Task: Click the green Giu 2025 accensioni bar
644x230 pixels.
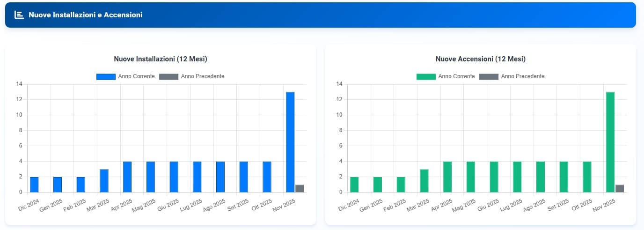Action: pyautogui.click(x=494, y=177)
